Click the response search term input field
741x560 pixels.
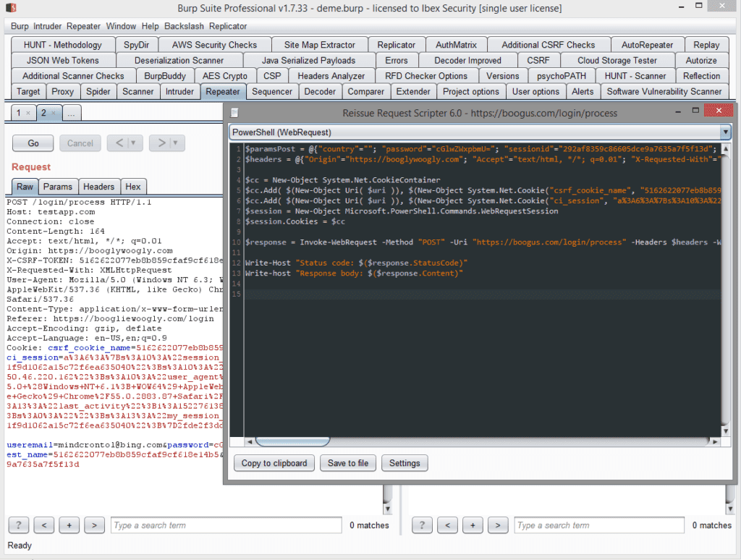pos(599,525)
